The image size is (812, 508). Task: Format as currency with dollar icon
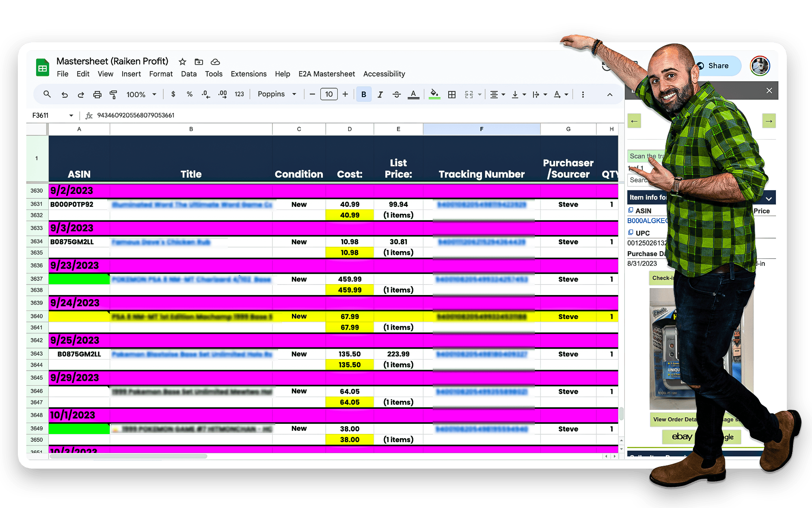tap(173, 94)
